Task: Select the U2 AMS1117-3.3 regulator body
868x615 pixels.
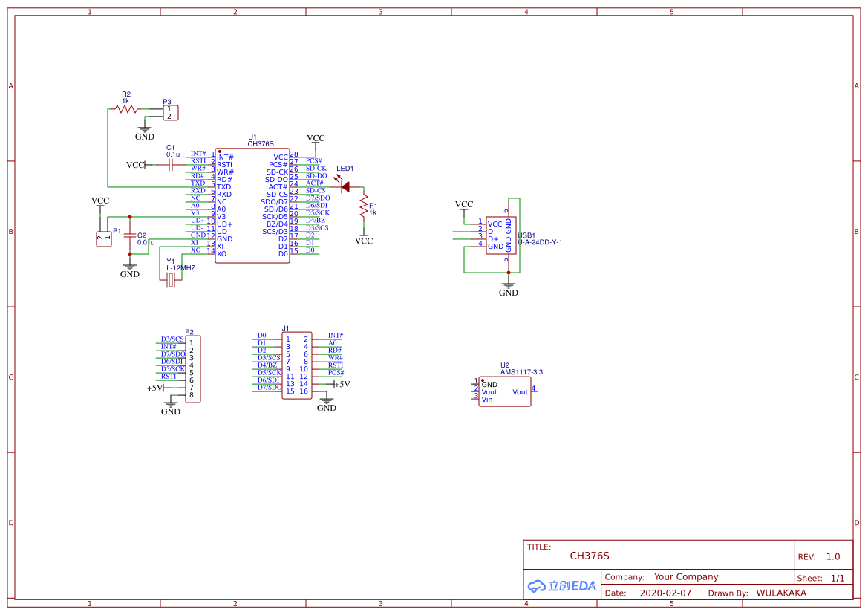Action: click(x=505, y=392)
